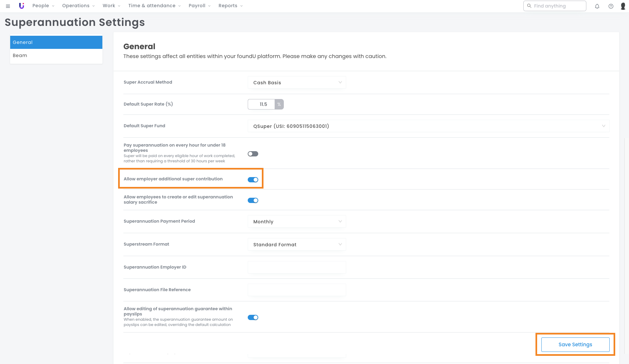629x364 pixels.
Task: Open the Payroll menu
Action: 199,6
